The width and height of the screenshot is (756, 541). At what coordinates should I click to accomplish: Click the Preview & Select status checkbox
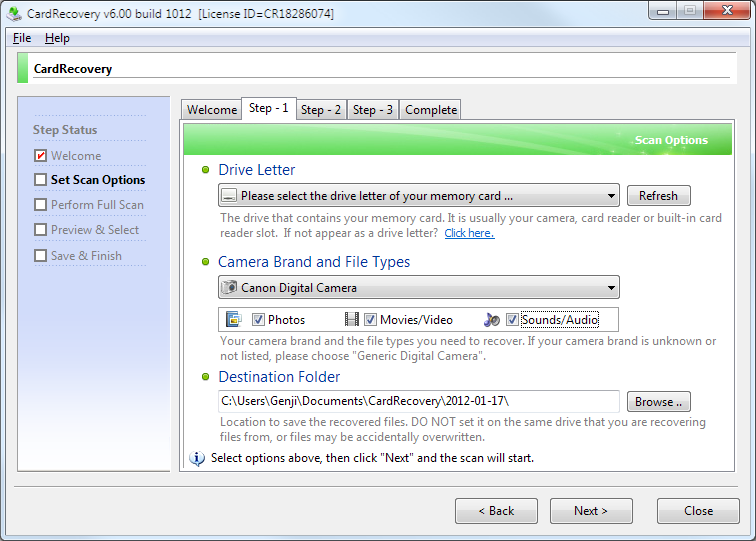click(40, 230)
